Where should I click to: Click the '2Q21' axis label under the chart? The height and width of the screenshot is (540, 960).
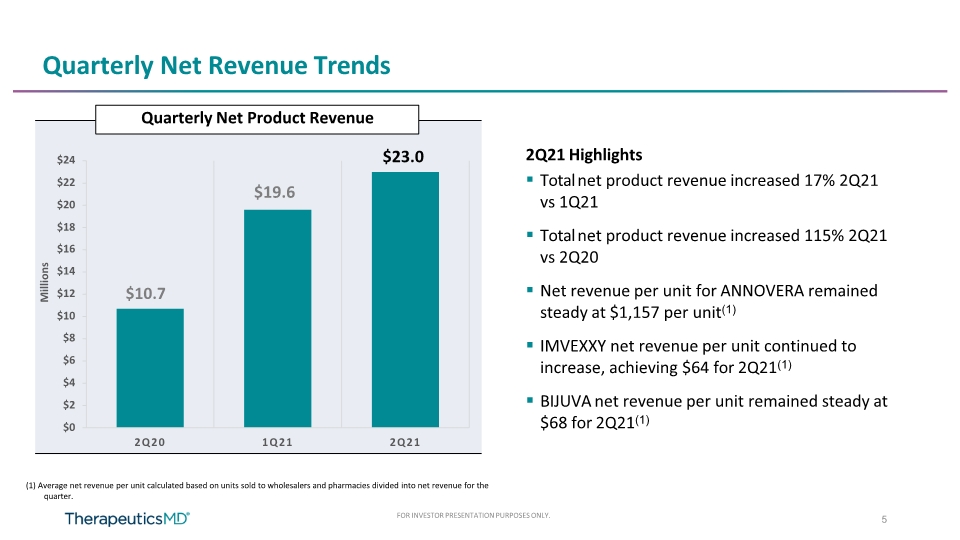405,442
